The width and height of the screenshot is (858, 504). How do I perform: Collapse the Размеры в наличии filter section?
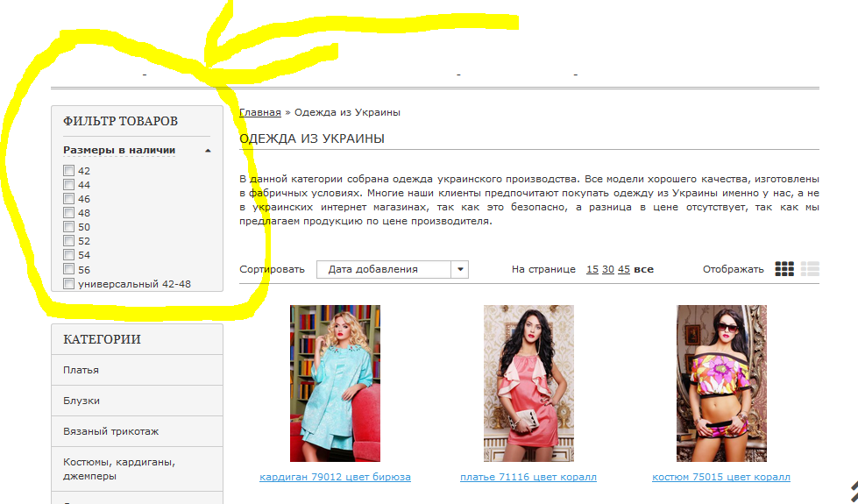208,151
